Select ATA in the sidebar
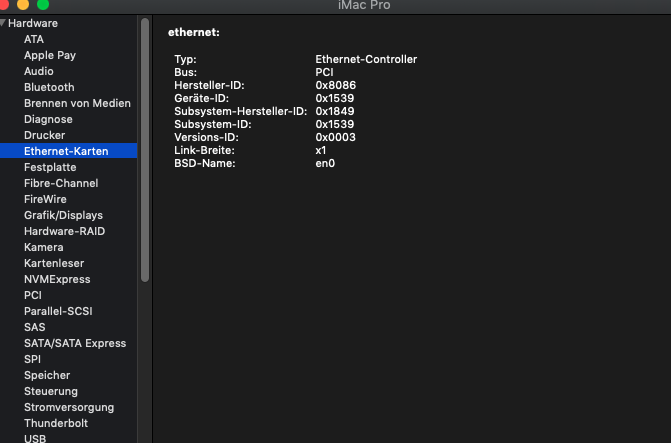The height and width of the screenshot is (443, 671). coord(34,39)
